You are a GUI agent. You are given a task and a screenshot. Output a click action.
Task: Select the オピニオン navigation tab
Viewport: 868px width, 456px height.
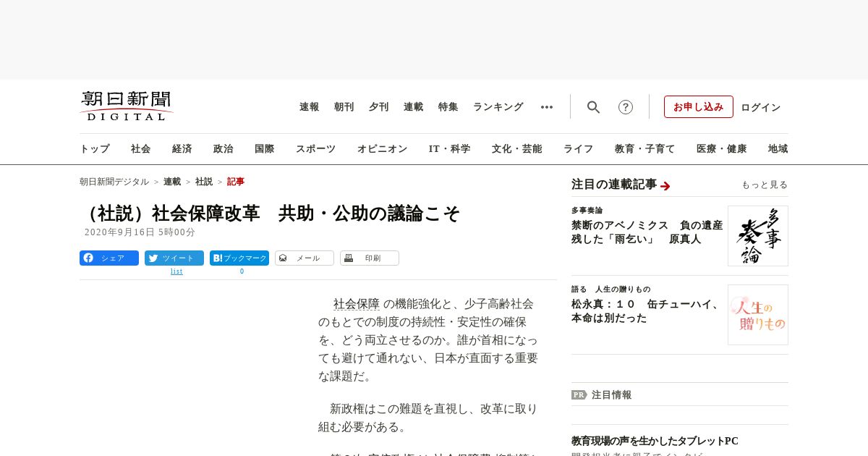tap(382, 149)
